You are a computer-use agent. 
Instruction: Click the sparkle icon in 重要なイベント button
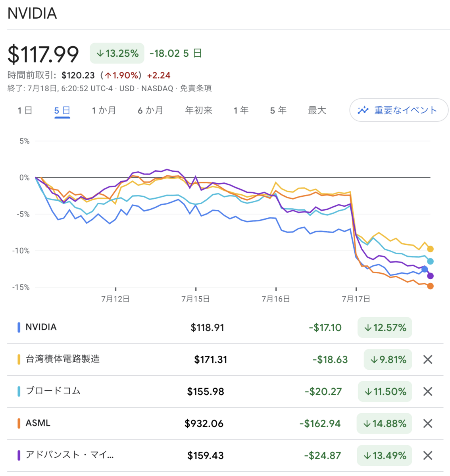tap(363, 110)
